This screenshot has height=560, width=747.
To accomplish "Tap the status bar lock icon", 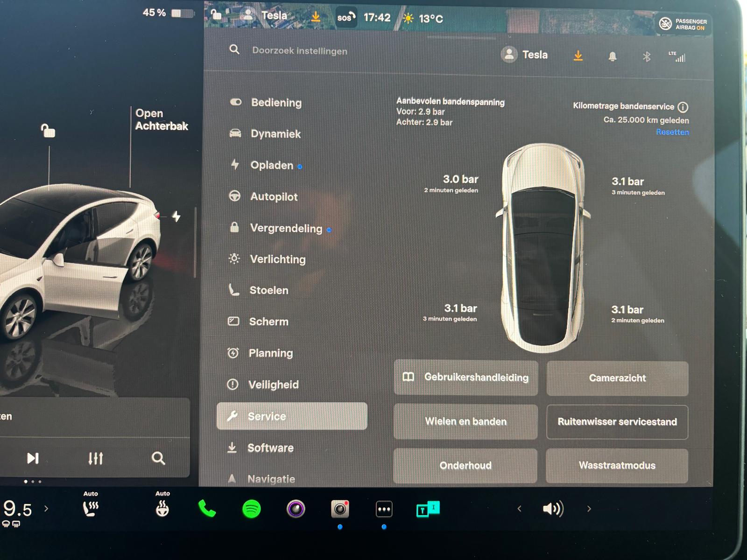I will tap(216, 14).
